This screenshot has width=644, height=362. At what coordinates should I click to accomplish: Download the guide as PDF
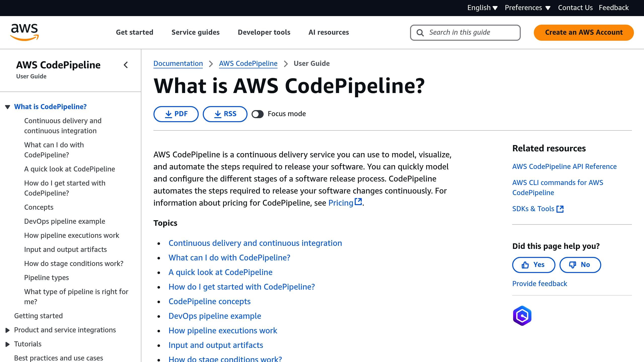click(x=176, y=114)
